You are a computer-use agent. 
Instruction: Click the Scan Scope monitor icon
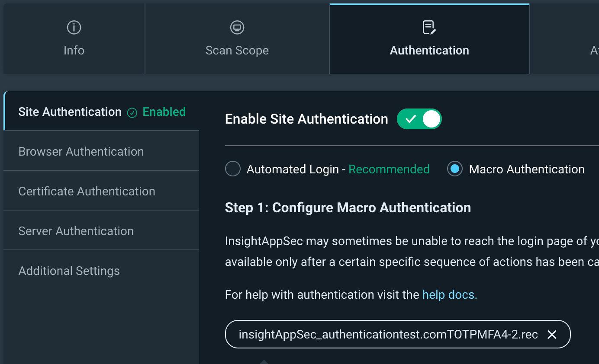pos(237,28)
